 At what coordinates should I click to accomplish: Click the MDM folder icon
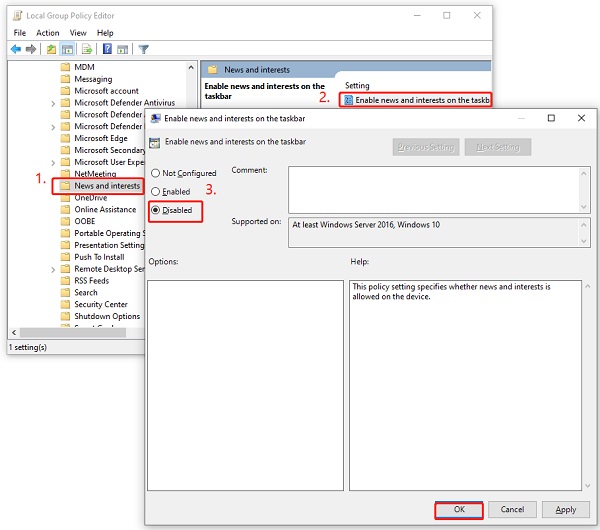pyautogui.click(x=65, y=67)
